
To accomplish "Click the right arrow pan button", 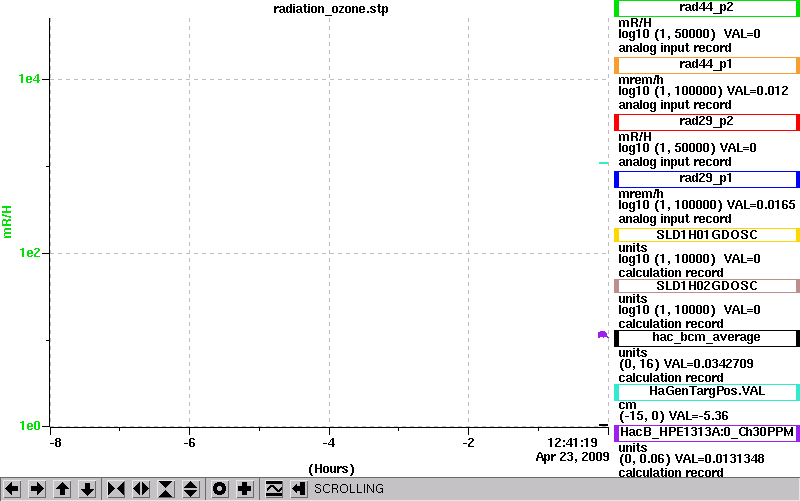I will (37, 489).
